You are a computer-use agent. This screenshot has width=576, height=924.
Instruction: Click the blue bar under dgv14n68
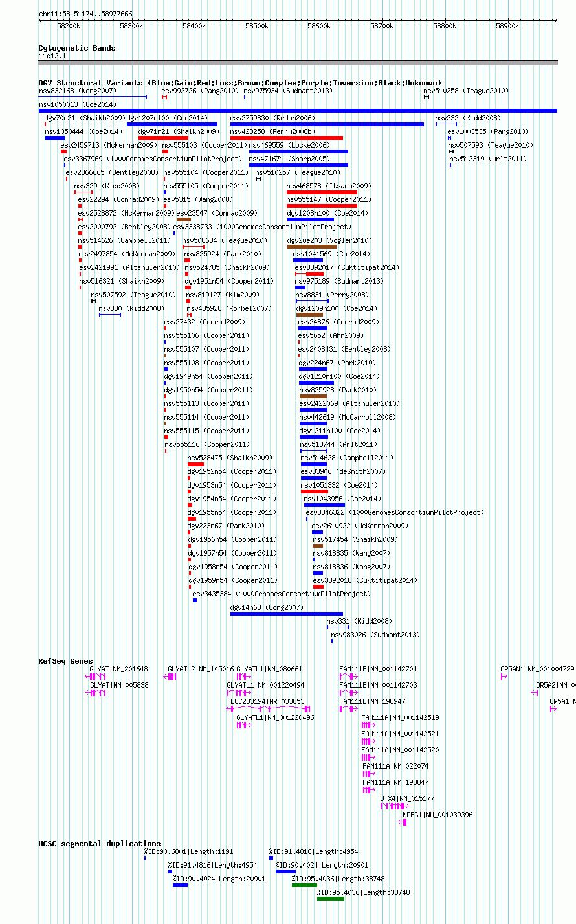tap(287, 614)
